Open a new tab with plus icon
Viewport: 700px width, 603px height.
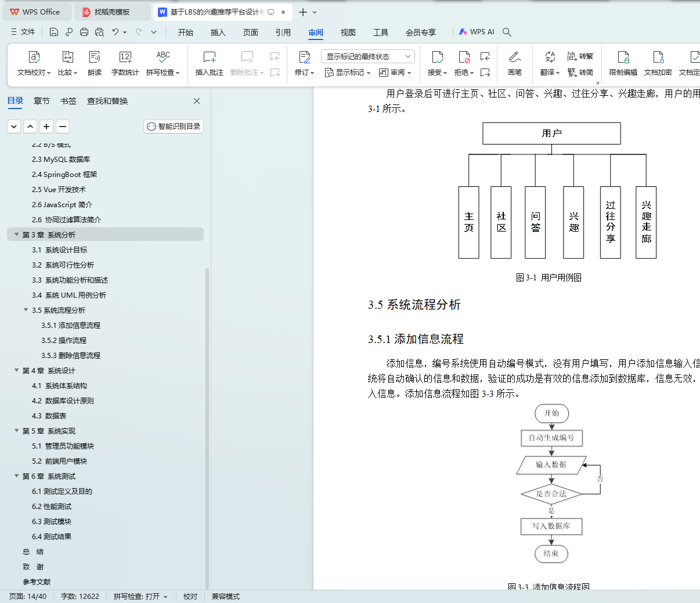[x=302, y=12]
